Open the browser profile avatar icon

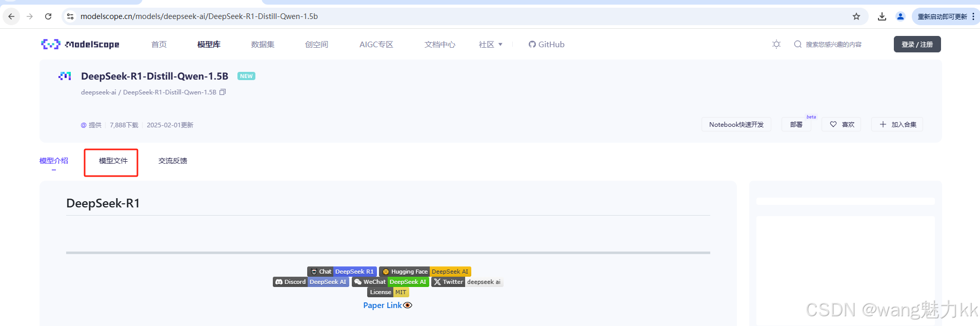(x=900, y=16)
